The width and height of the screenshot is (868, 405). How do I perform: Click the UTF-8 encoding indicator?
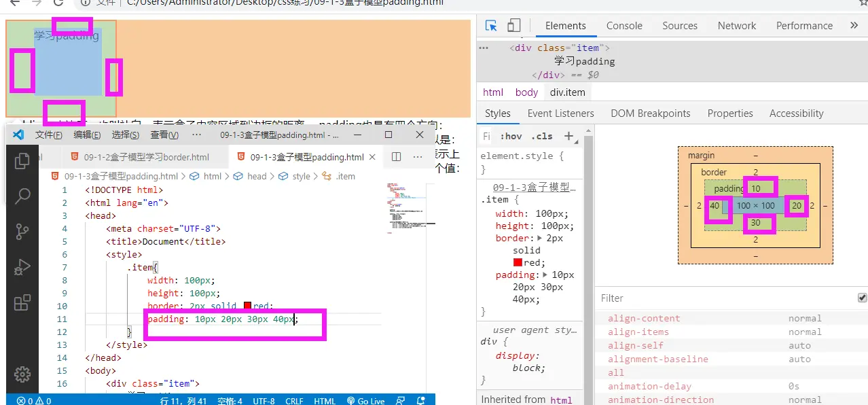264,400
